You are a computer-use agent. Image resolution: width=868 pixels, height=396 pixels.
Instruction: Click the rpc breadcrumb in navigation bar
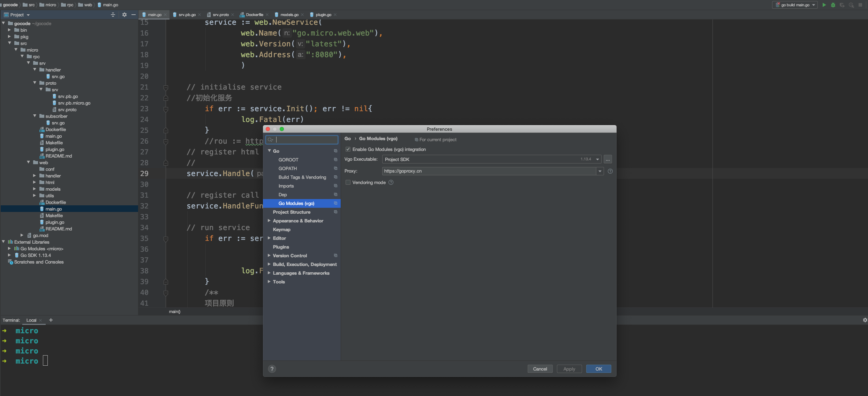[x=67, y=5]
